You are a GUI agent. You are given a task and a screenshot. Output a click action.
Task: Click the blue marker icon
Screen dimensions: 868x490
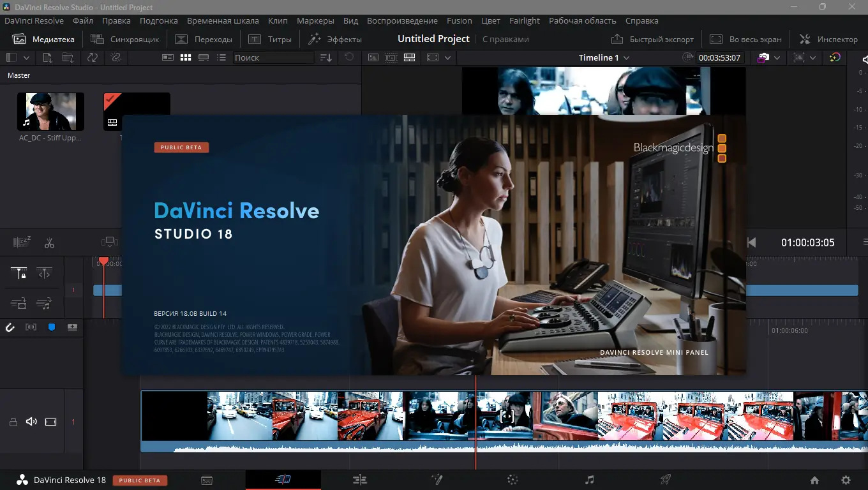point(52,327)
